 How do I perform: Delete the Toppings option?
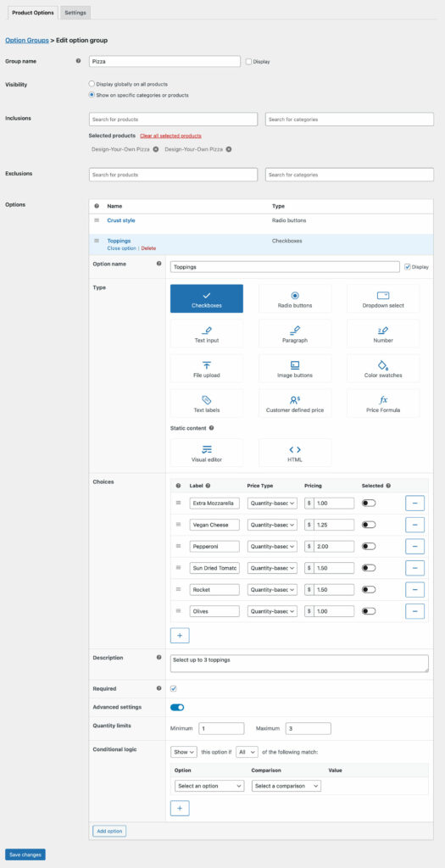tap(148, 248)
